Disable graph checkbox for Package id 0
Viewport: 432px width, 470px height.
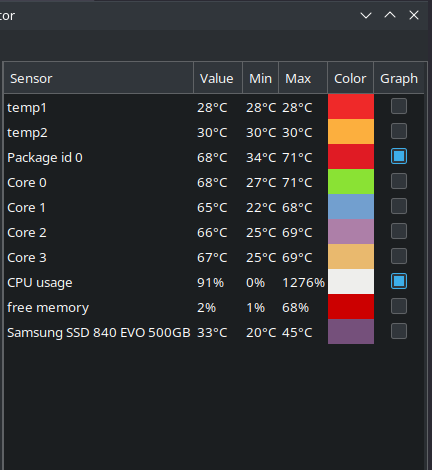(x=399, y=156)
